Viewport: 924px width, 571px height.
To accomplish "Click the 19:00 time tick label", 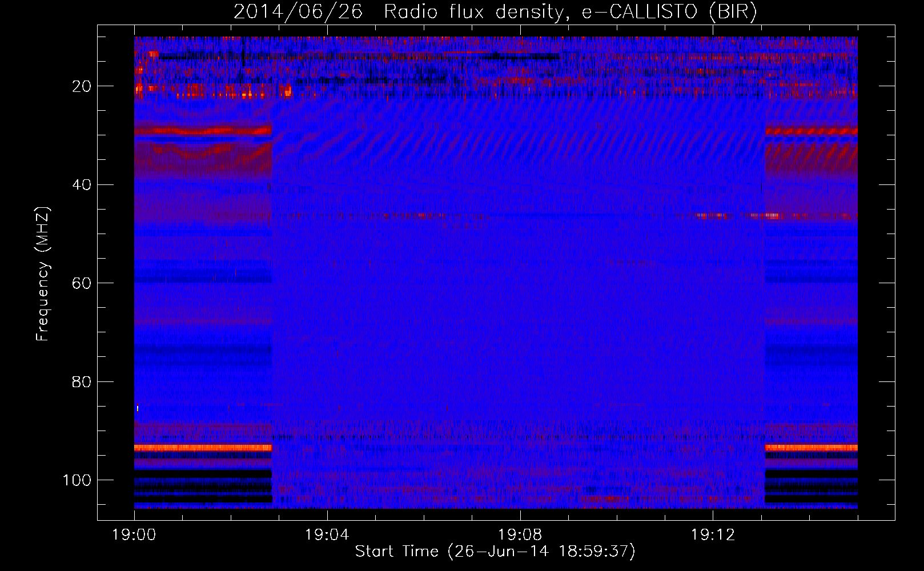I will 134,535.
